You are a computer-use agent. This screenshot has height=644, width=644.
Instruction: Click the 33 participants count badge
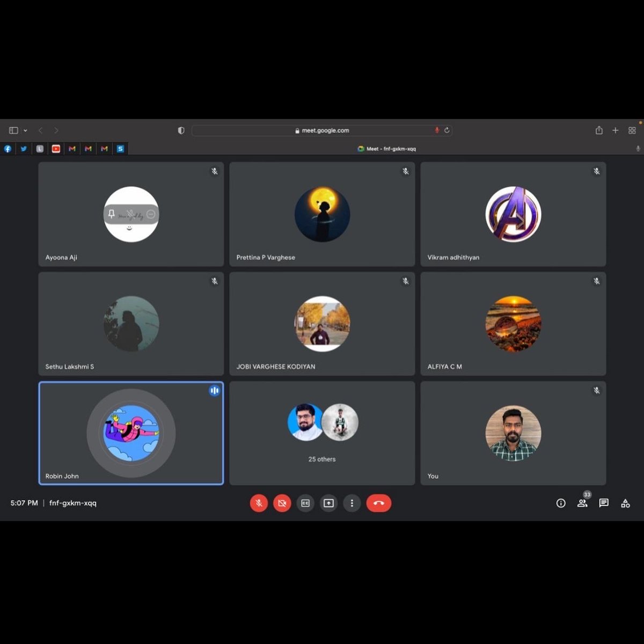point(587,495)
